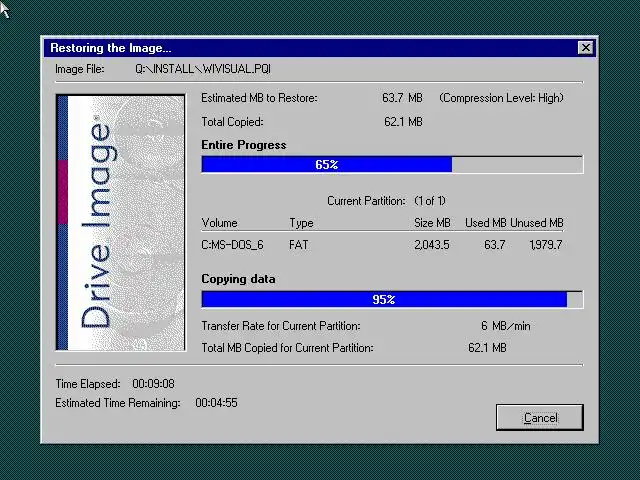Image resolution: width=640 pixels, height=480 pixels.
Task: Click the C:MS-DOS_6 volume entry
Action: tap(232, 245)
